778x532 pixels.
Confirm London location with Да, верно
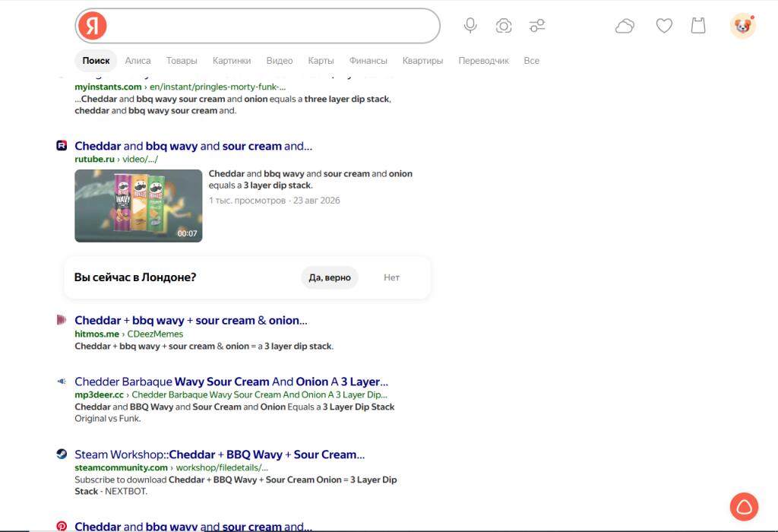[x=330, y=277]
